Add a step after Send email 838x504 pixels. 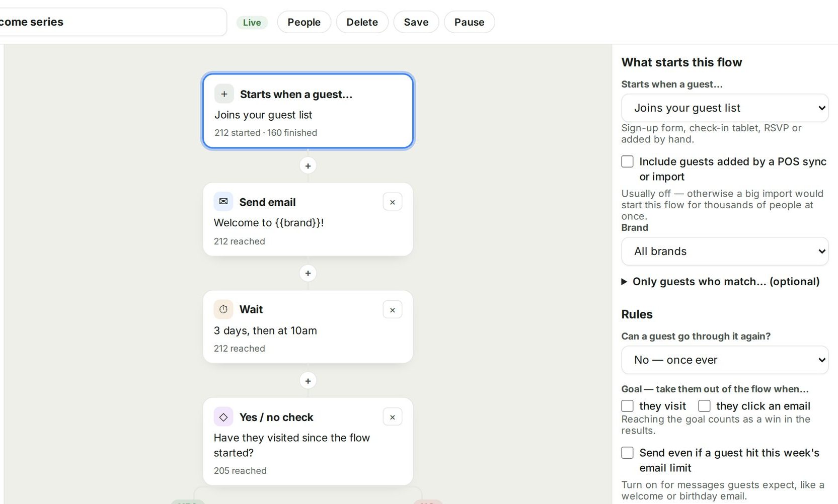pos(308,273)
